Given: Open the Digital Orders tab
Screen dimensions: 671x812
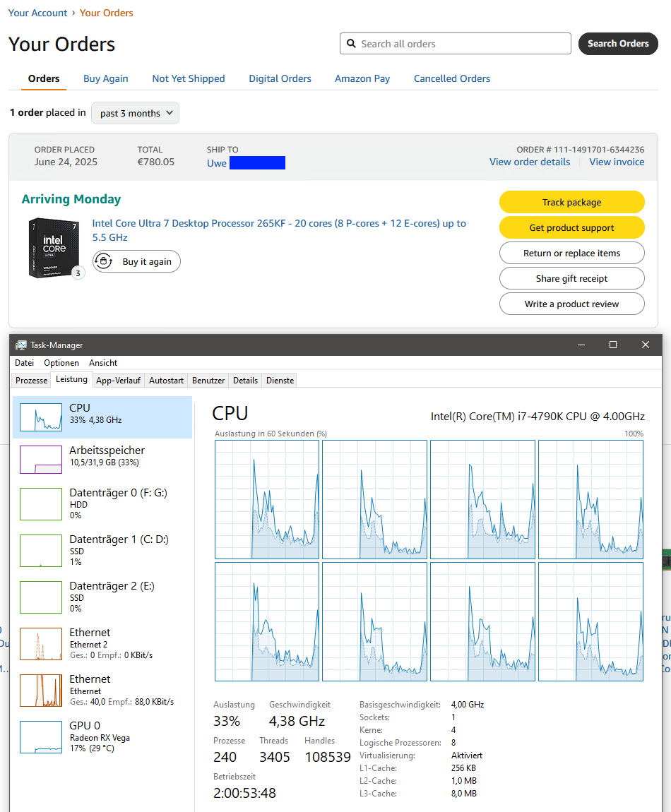Looking at the screenshot, I should pos(280,78).
